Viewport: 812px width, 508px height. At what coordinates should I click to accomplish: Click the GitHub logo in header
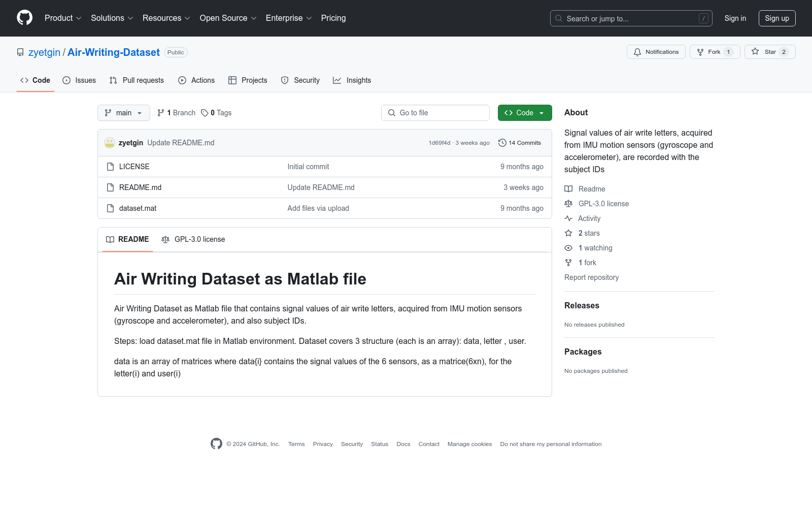pyautogui.click(x=24, y=18)
